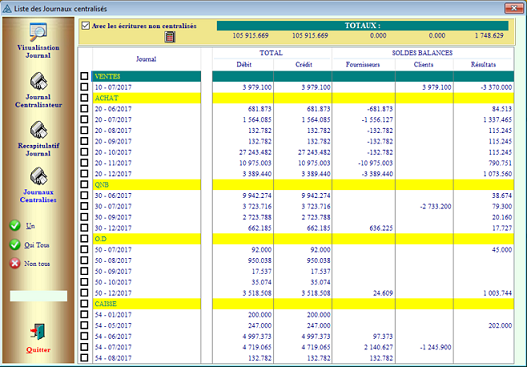Image resolution: width=527 pixels, height=367 pixels.
Task: Click the Journal Centralisateur label
Action: point(38,101)
